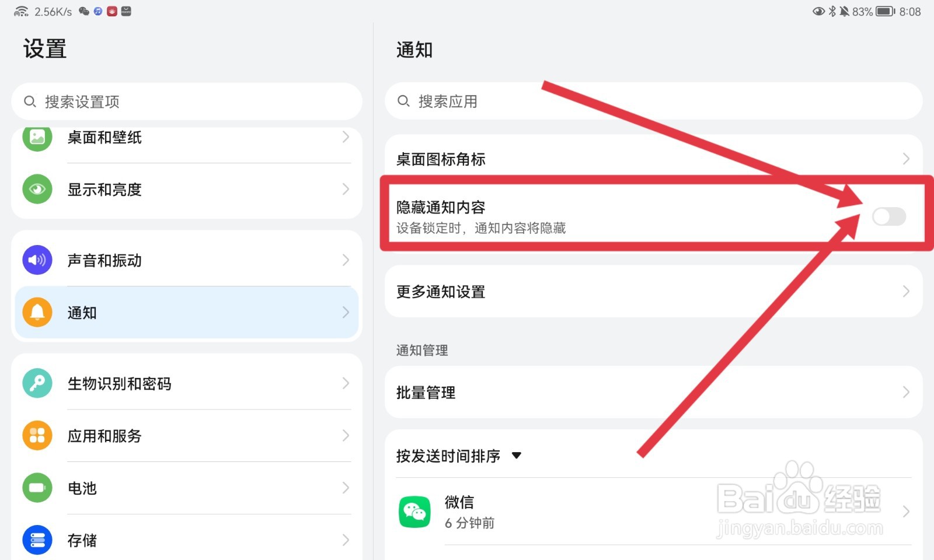Image resolution: width=934 pixels, height=560 pixels.
Task: Select the 声音和振动 settings entry
Action: (x=187, y=260)
